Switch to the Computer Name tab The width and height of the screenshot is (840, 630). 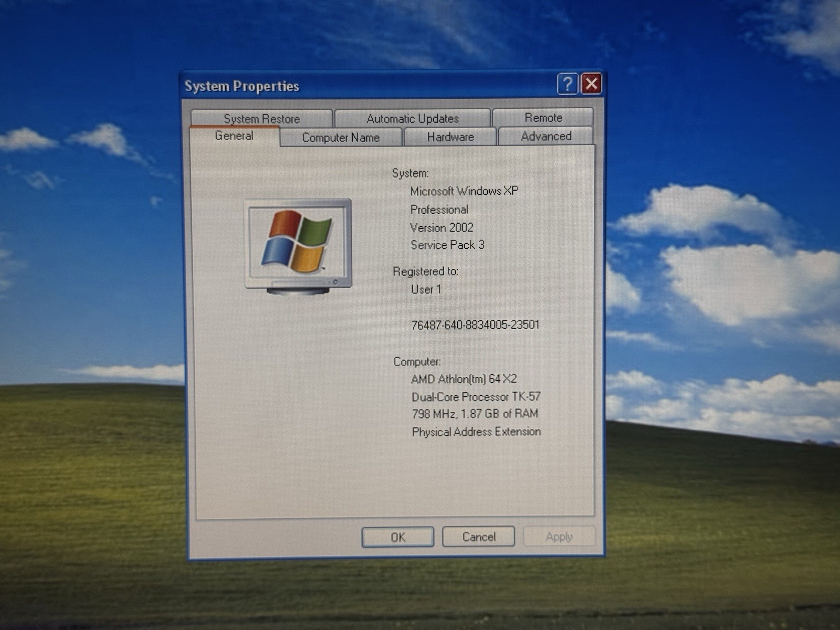coord(341,137)
